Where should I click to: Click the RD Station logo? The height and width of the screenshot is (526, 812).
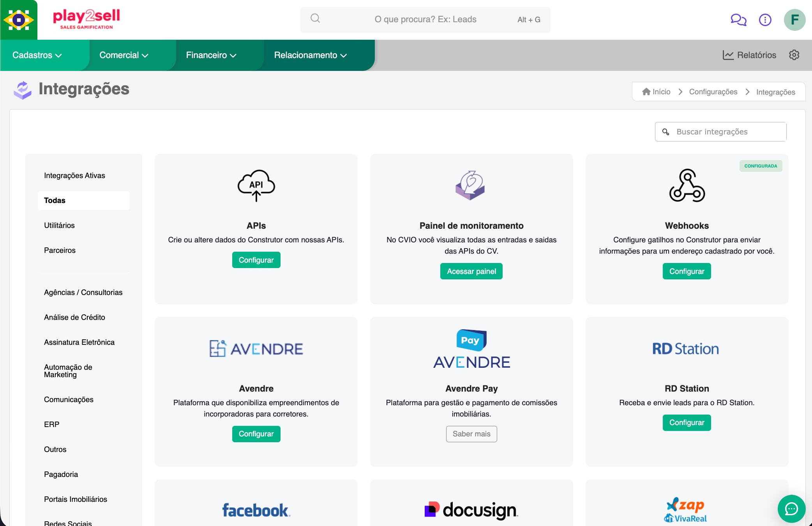click(x=686, y=349)
